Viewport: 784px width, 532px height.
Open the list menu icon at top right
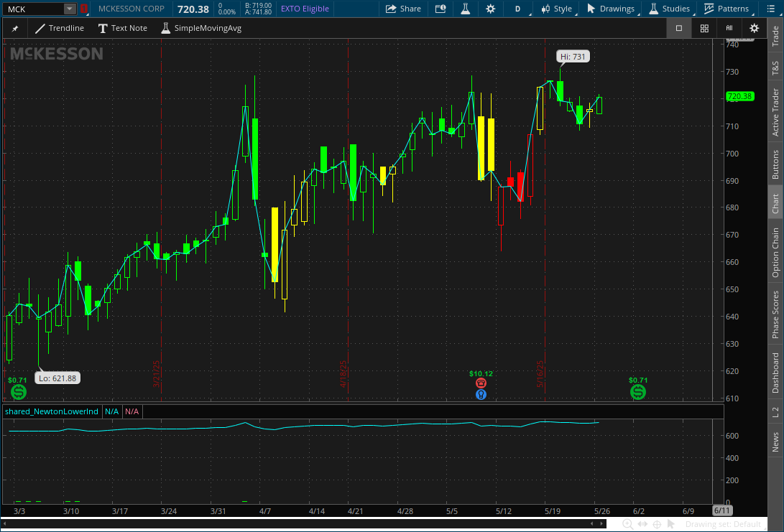[770, 9]
